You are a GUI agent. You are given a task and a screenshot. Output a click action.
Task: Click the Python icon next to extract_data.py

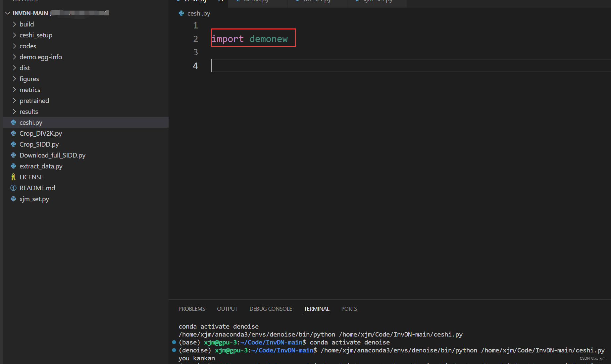point(13,166)
